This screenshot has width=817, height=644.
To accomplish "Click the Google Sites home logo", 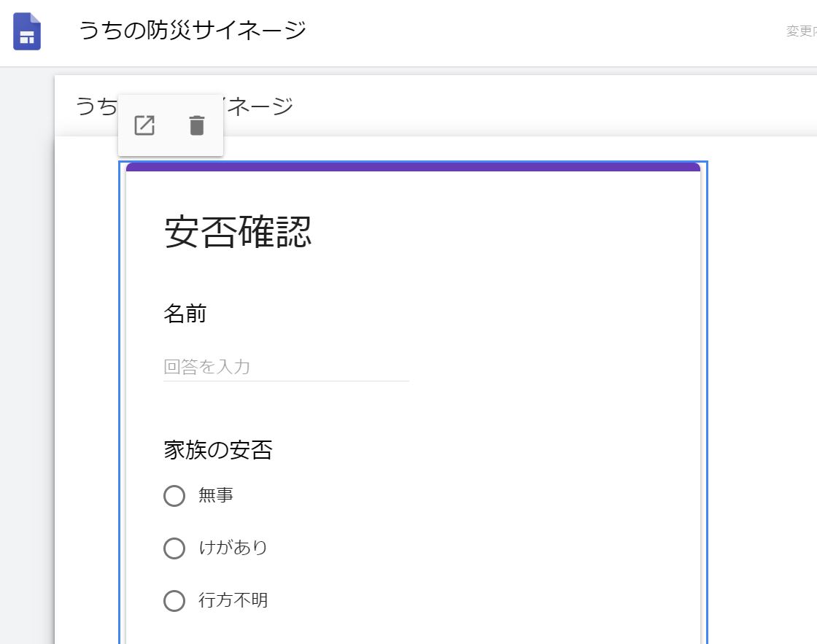I will (27, 31).
